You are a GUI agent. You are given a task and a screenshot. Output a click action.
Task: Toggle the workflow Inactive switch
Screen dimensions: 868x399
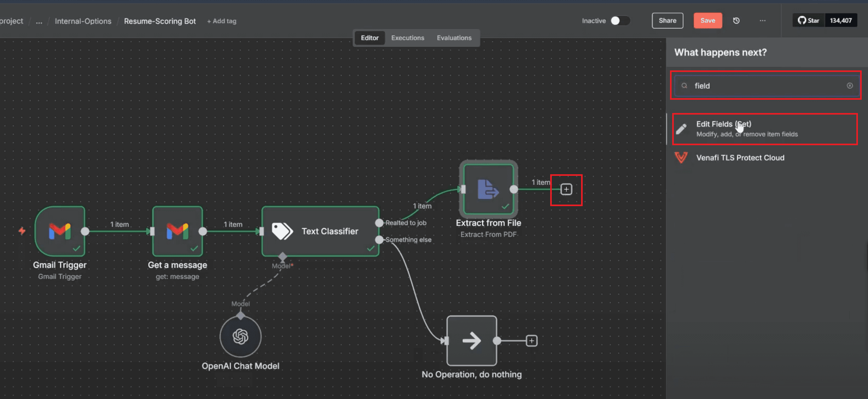(620, 21)
